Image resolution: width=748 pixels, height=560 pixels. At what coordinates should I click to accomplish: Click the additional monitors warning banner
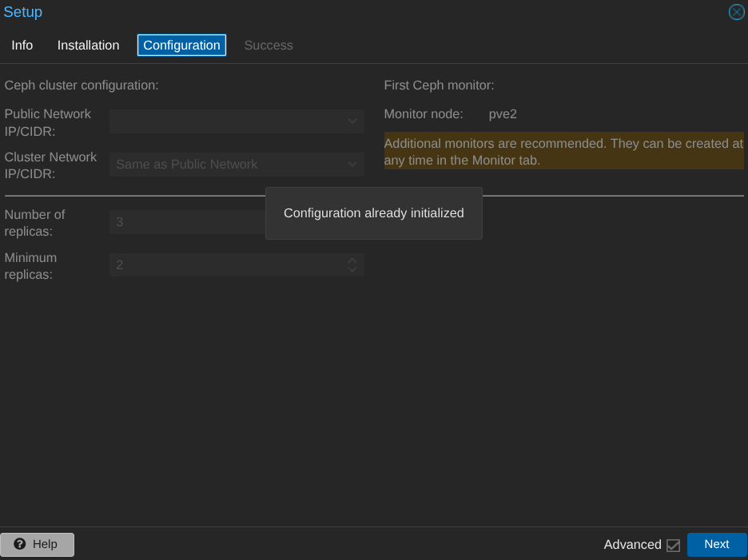point(563,151)
